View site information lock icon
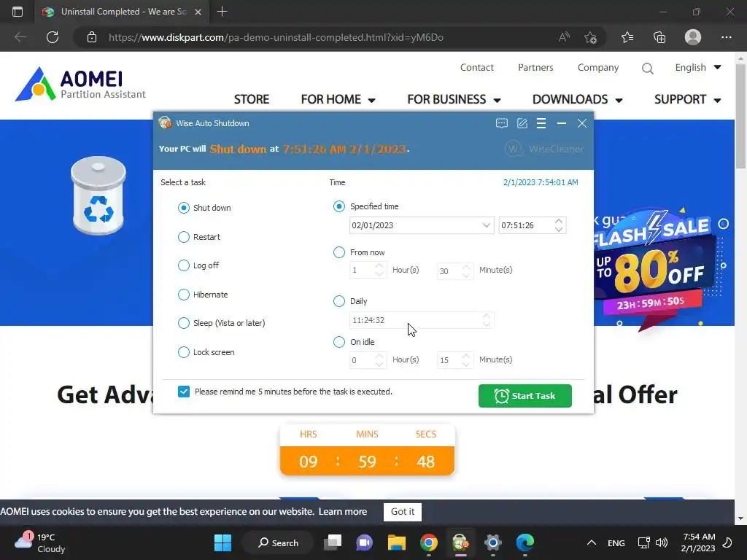This screenshot has height=560, width=747. coord(92,37)
